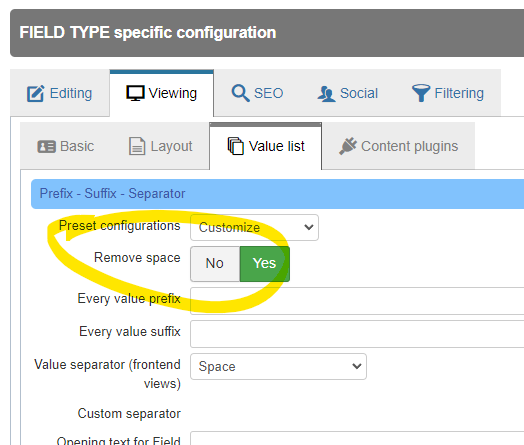Viewport: 524px width, 445px height.
Task: Click the SEO magnifier icon
Action: [240, 93]
